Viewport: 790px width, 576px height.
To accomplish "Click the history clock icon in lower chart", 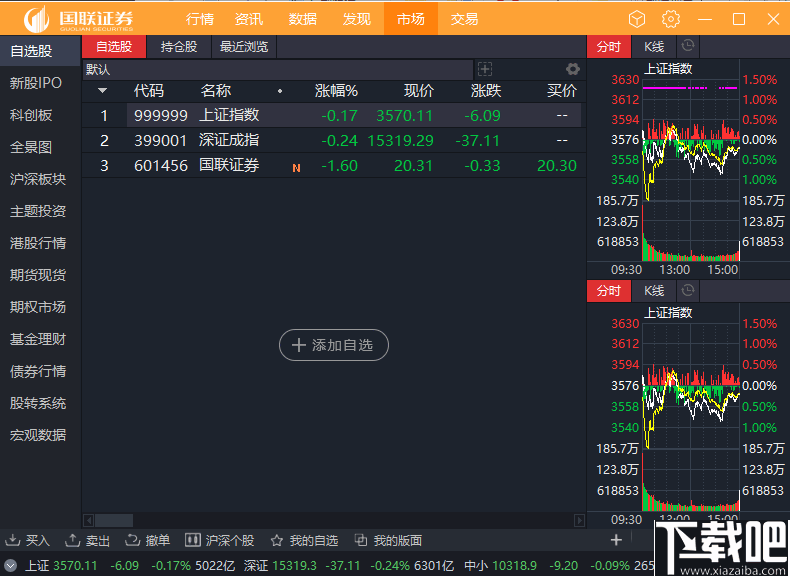I will 688,290.
